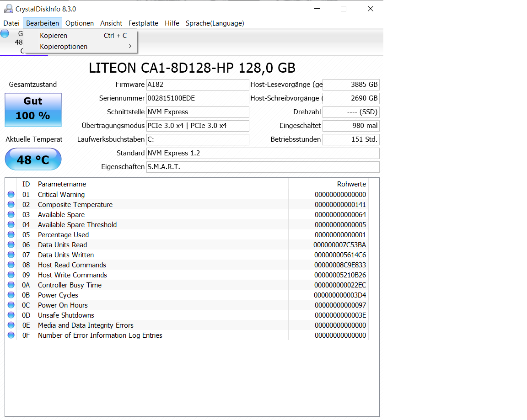Click raw value 00000008C9E833
The width and height of the screenshot is (527, 420).
(x=340, y=265)
